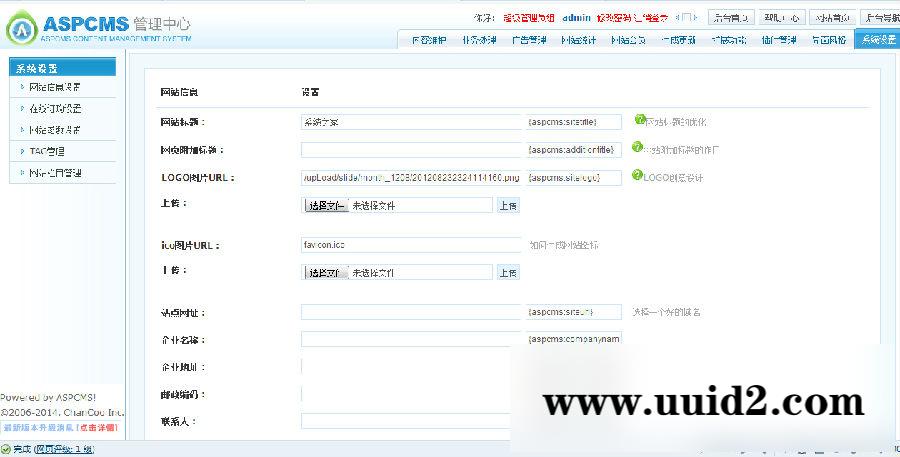The height and width of the screenshot is (457, 900).
Task: Open the tab left of 系统设置
Action: (829, 40)
